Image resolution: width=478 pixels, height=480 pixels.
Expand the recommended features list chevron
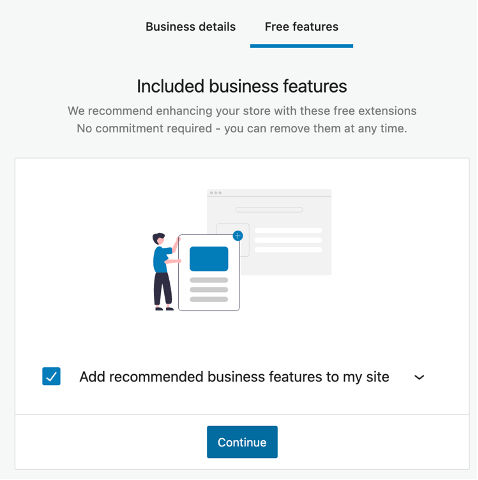click(x=419, y=377)
